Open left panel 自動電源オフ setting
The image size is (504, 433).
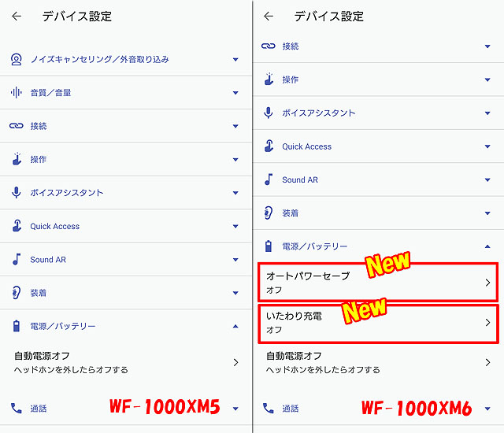click(124, 362)
